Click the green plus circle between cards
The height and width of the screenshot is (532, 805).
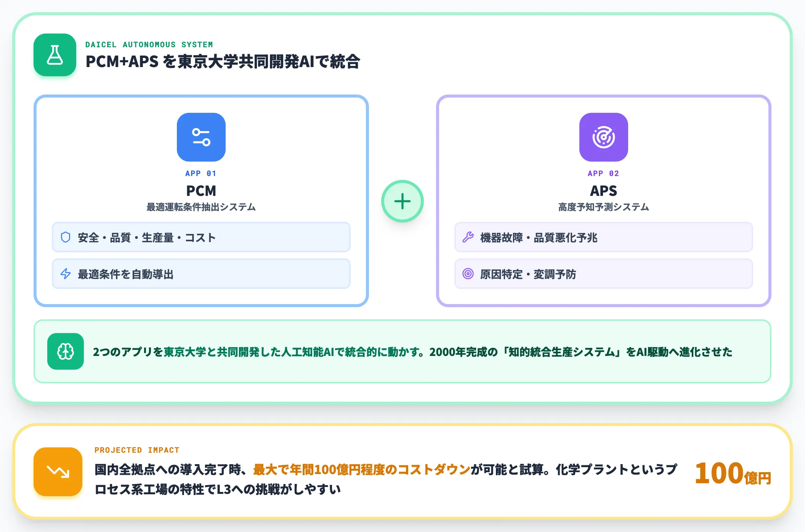coord(402,201)
